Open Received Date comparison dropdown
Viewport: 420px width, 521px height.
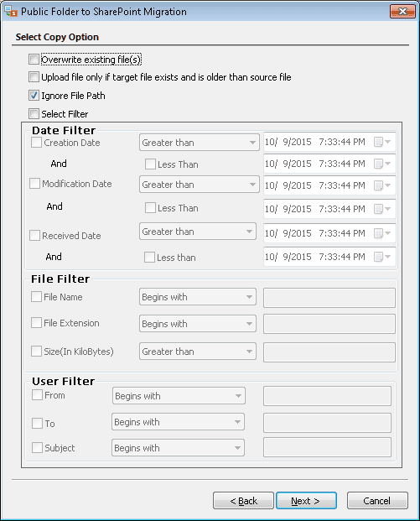pyautogui.click(x=198, y=232)
